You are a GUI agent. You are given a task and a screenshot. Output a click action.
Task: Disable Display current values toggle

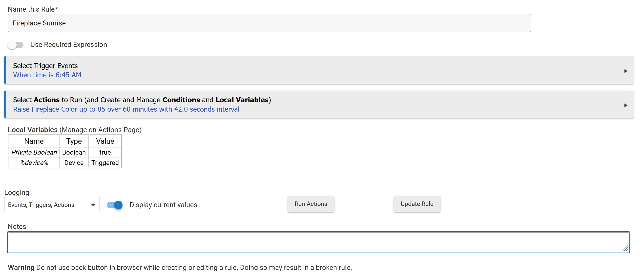(115, 205)
